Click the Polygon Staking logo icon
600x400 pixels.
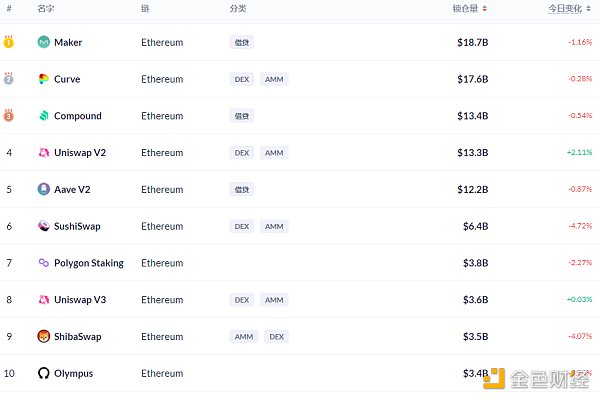(43, 263)
